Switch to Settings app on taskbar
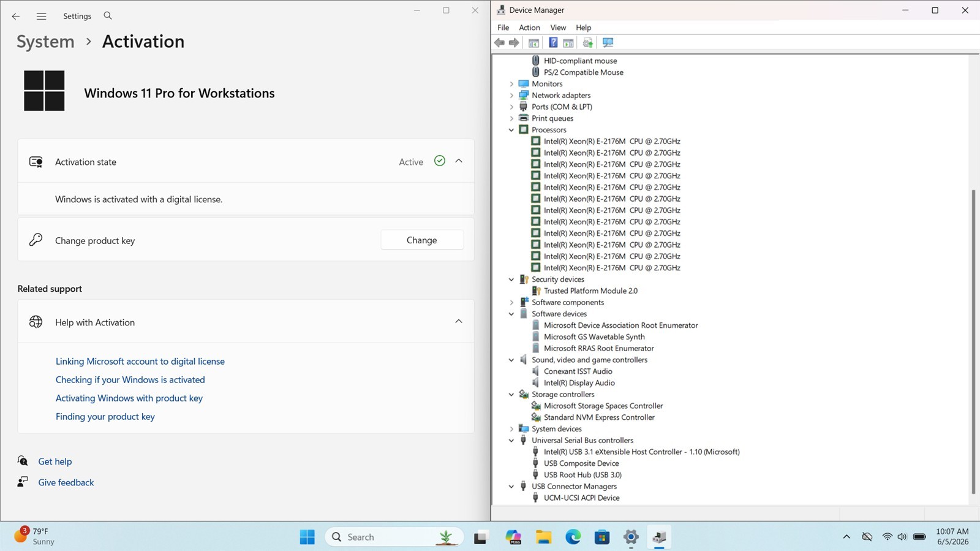Viewport: 980px width, 551px height. click(x=631, y=537)
